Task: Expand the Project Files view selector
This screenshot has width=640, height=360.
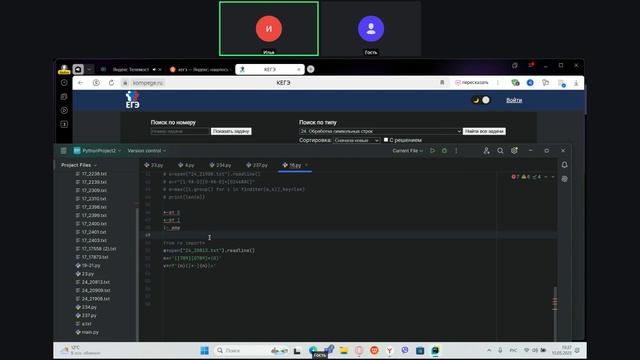Action: pos(78,165)
